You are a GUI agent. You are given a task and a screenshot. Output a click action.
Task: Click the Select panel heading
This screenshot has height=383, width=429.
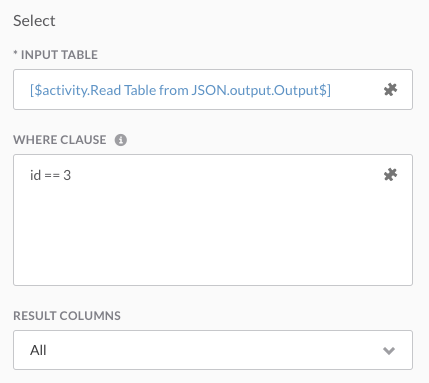tap(34, 21)
